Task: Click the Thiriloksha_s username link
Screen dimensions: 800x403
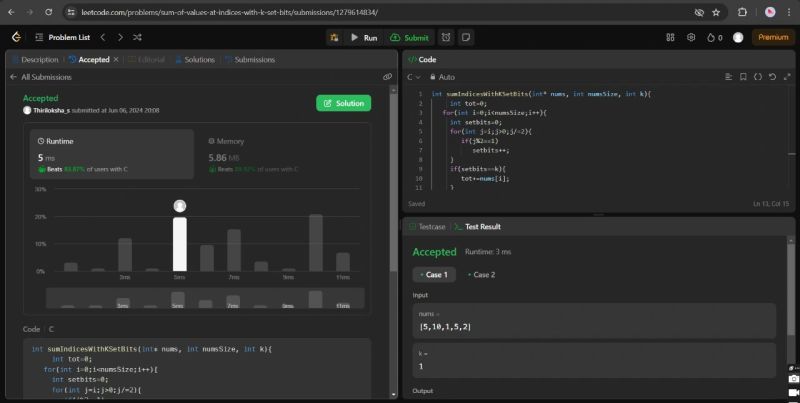Action: click(x=52, y=110)
